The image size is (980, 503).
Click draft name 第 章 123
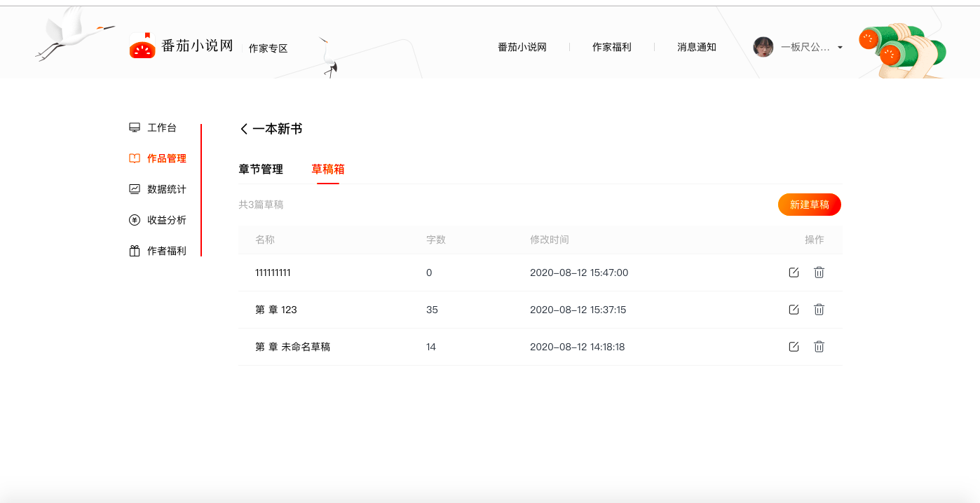coord(276,310)
